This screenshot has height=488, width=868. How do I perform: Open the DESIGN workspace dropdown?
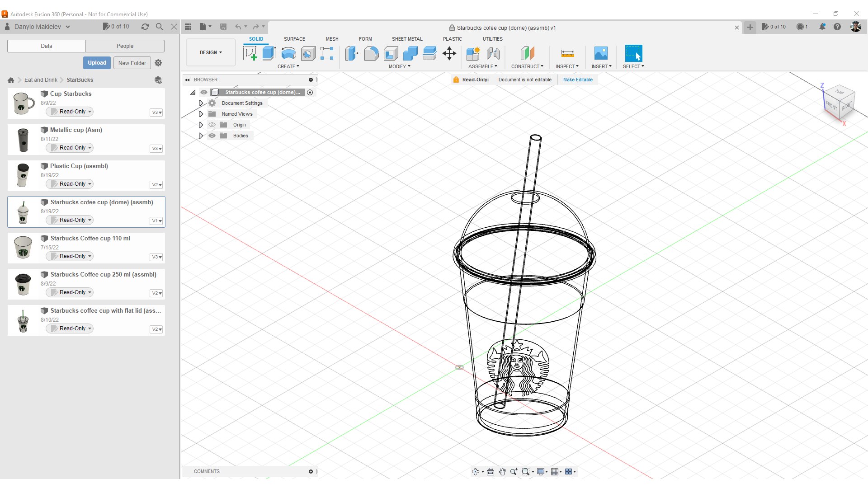pyautogui.click(x=211, y=52)
